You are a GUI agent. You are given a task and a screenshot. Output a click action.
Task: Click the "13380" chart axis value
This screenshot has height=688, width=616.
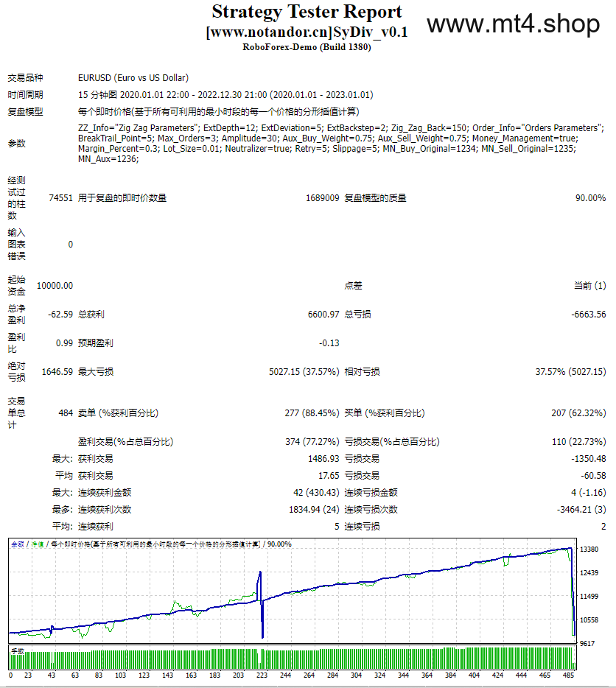tap(589, 550)
